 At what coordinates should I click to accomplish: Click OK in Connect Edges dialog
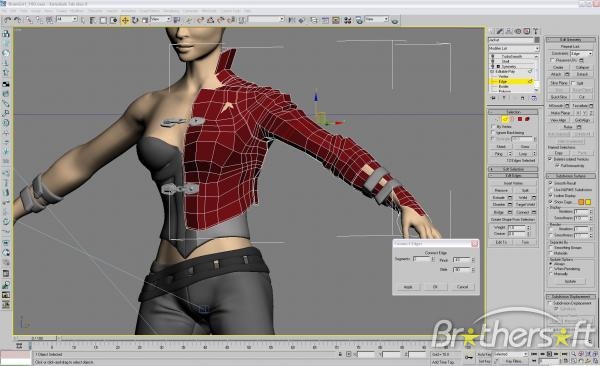[435, 287]
